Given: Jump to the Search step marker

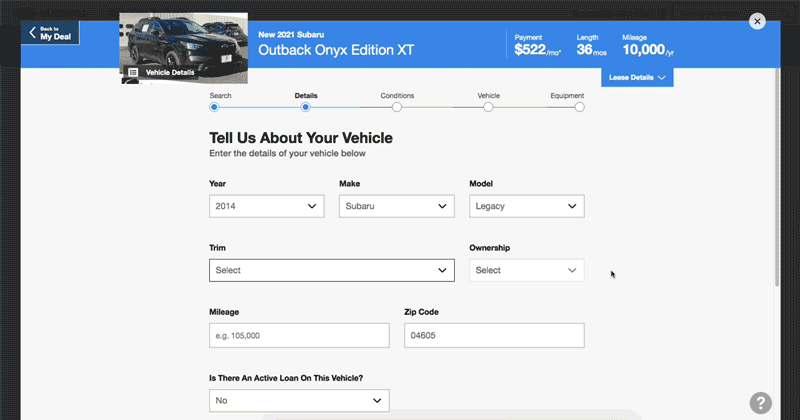Looking at the screenshot, I should (214, 107).
